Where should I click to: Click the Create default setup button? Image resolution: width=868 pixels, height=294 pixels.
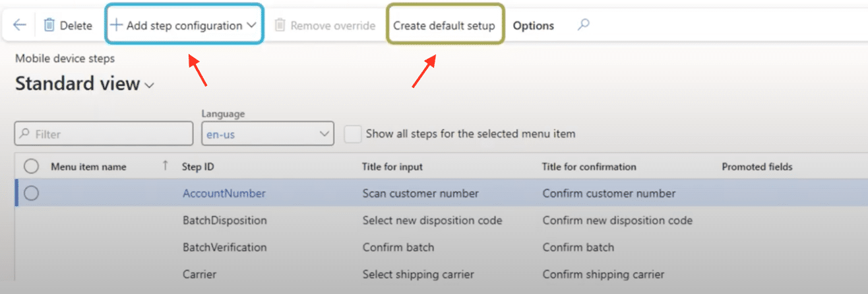pyautogui.click(x=444, y=25)
